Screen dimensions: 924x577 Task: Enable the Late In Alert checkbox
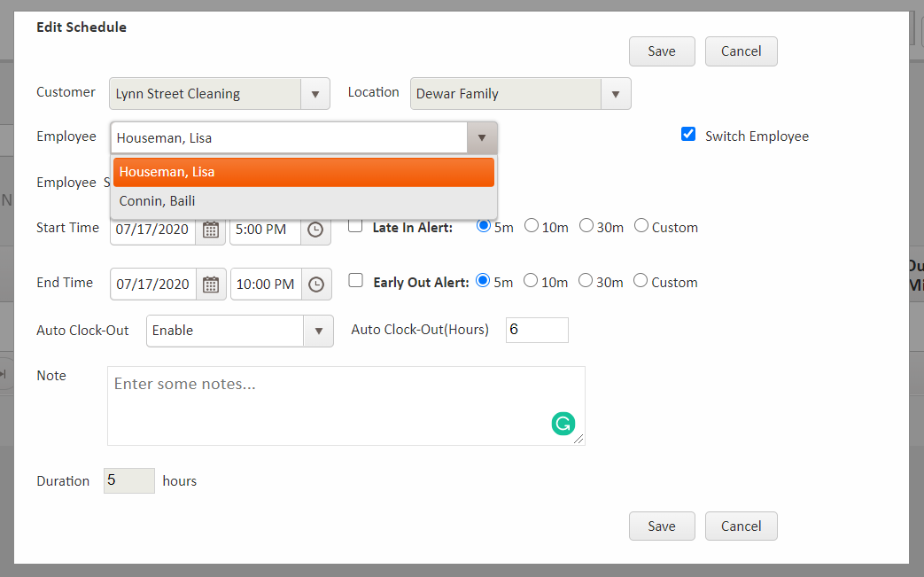click(x=355, y=226)
